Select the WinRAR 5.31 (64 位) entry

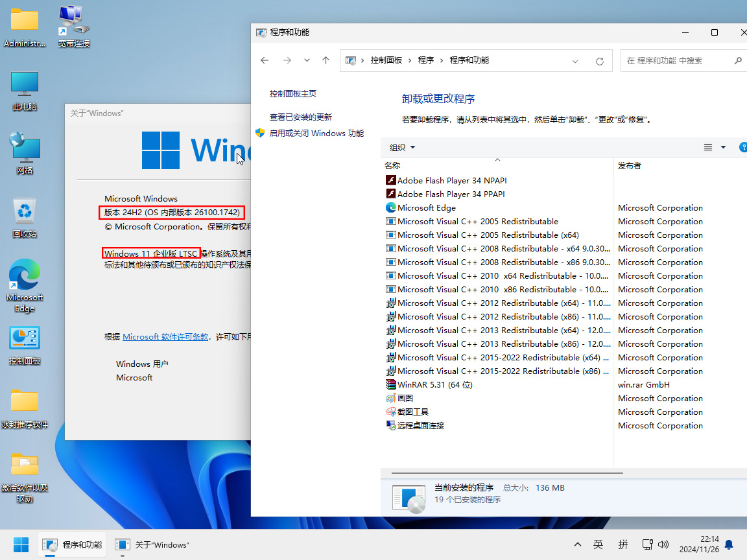click(435, 385)
